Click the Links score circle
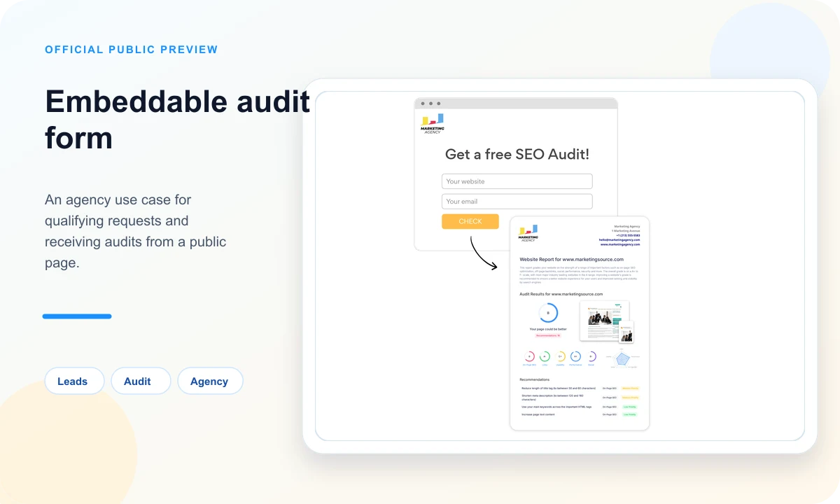 tap(545, 356)
